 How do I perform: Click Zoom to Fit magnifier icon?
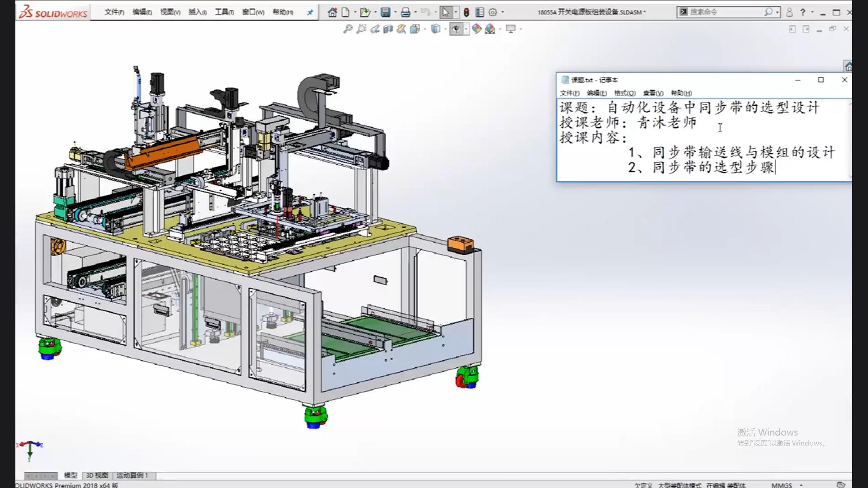click(x=348, y=29)
